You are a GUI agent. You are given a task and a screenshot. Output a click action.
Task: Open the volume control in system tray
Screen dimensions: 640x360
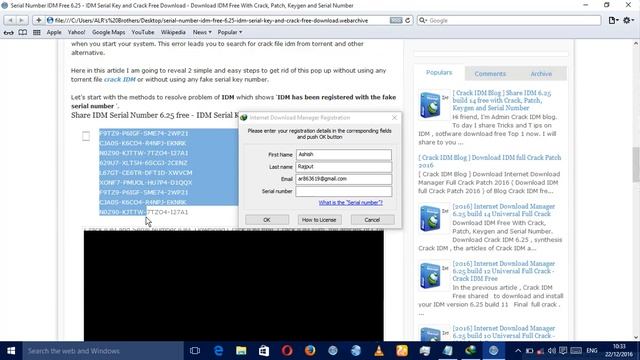click(x=552, y=351)
